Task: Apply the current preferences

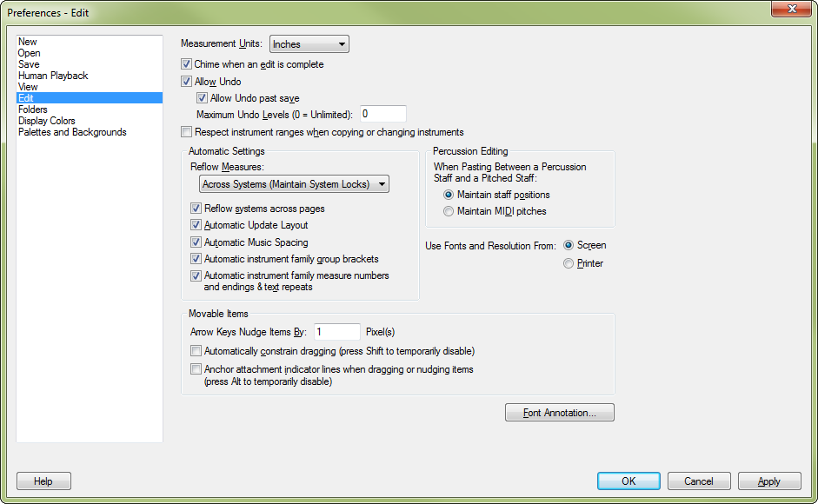Action: (768, 481)
